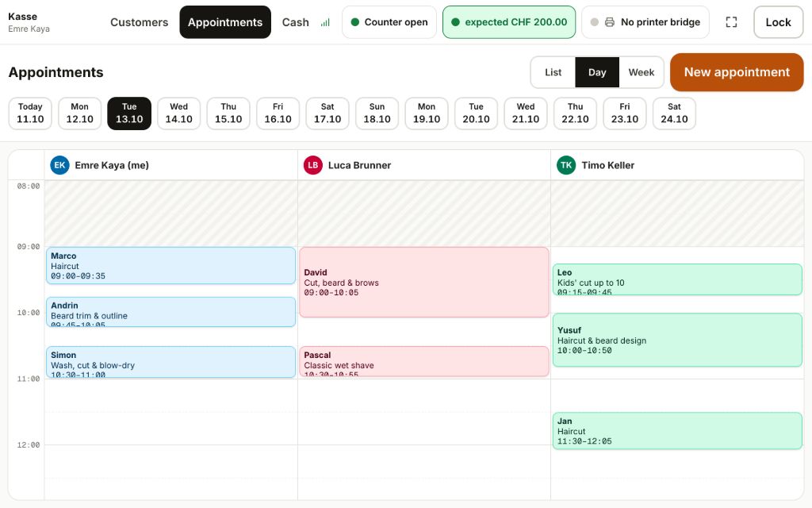
Task: Click the Kasse Emre Kaya title
Action: click(29, 22)
